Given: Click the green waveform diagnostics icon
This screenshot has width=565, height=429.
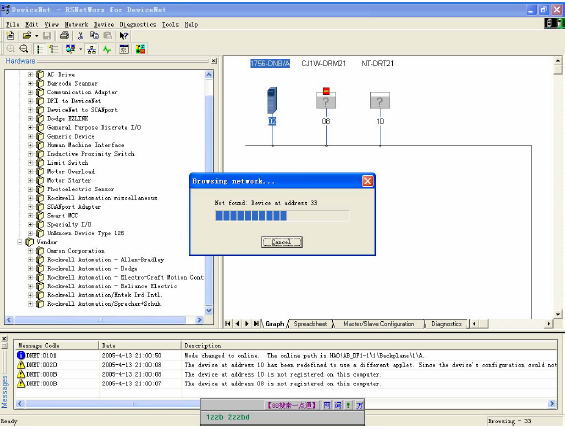Looking at the screenshot, I should coord(107,49).
